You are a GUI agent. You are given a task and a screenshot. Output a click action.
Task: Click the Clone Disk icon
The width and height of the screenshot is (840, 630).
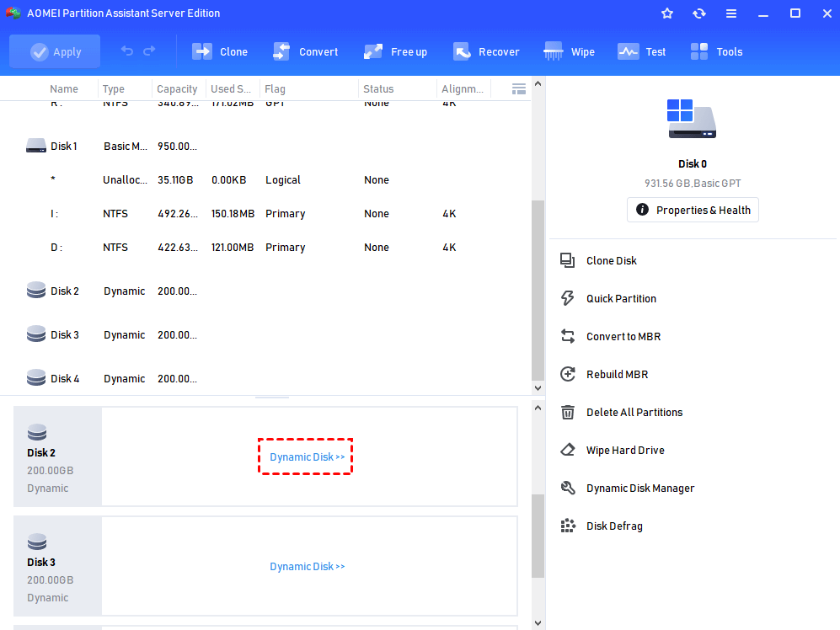567,260
